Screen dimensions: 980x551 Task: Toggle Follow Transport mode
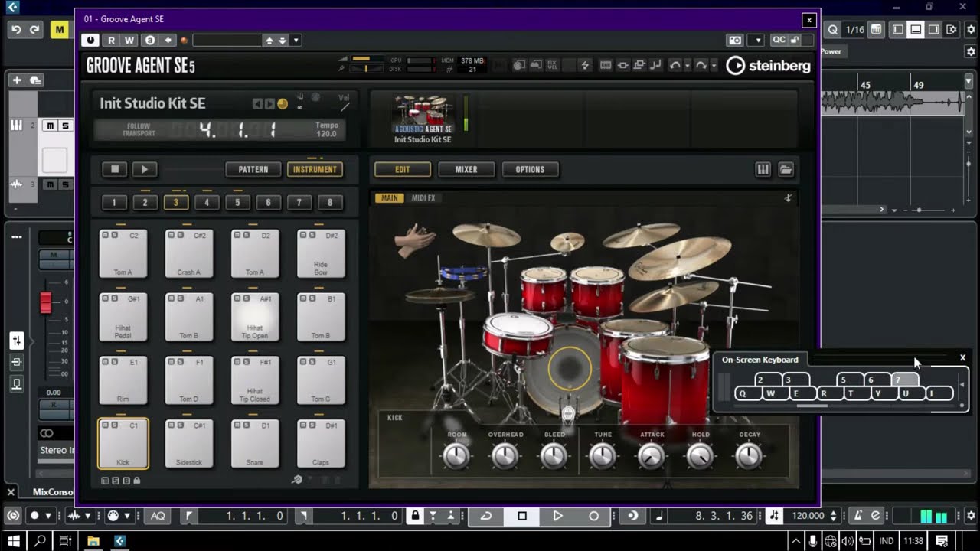(x=139, y=130)
